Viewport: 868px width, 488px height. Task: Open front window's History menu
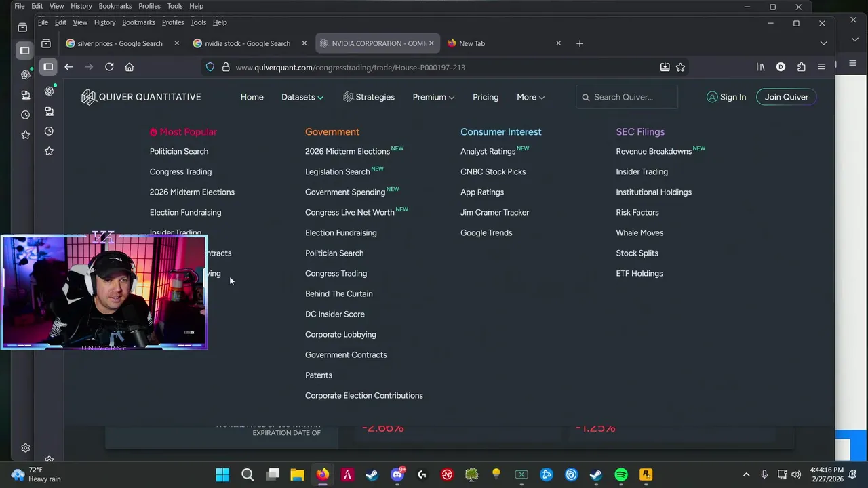tap(104, 22)
